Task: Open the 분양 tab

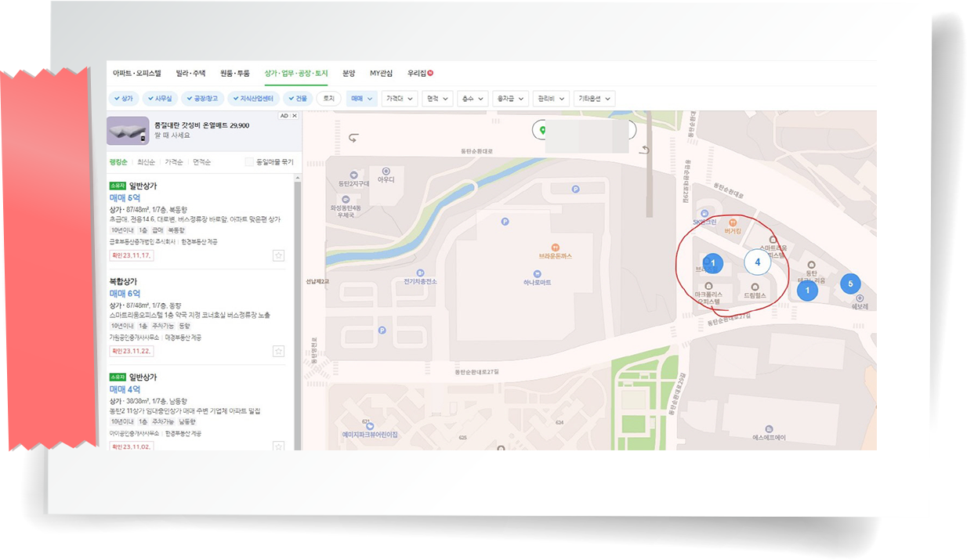Action: (349, 73)
